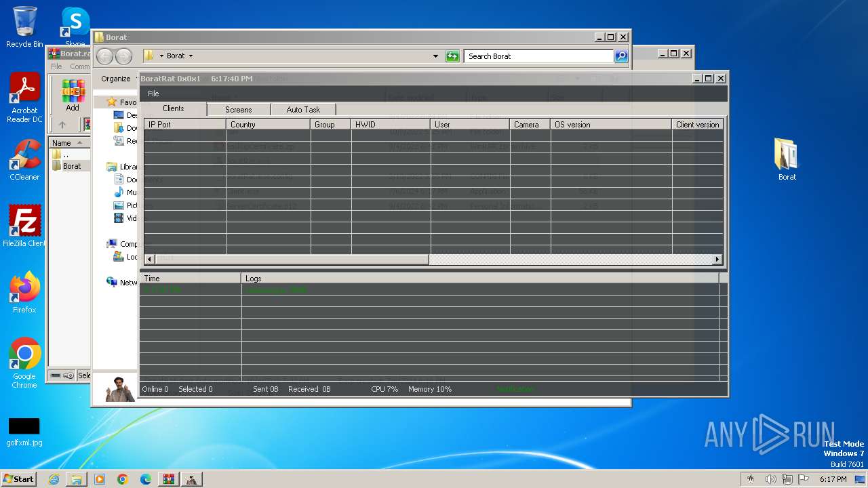Screen dimensions: 868x488
Task: Expand the Borat breadcrumb dropdown arrow
Action: pos(191,56)
